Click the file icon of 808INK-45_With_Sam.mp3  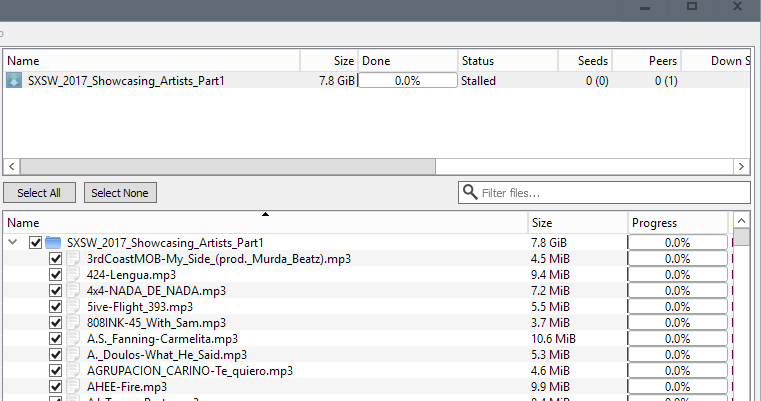coord(73,323)
